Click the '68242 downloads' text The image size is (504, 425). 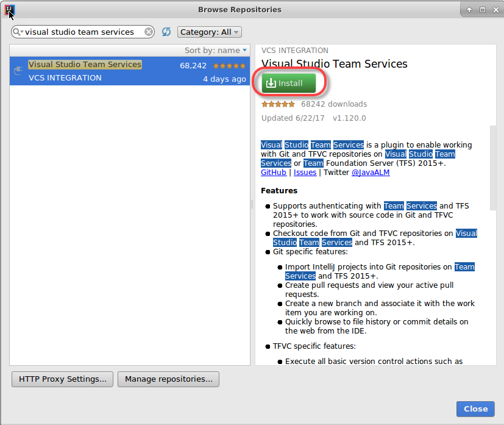(x=334, y=104)
